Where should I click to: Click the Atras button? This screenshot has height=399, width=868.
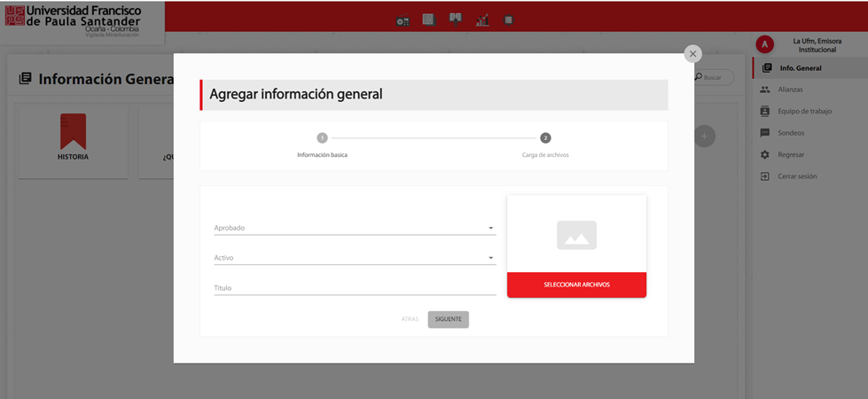point(410,319)
